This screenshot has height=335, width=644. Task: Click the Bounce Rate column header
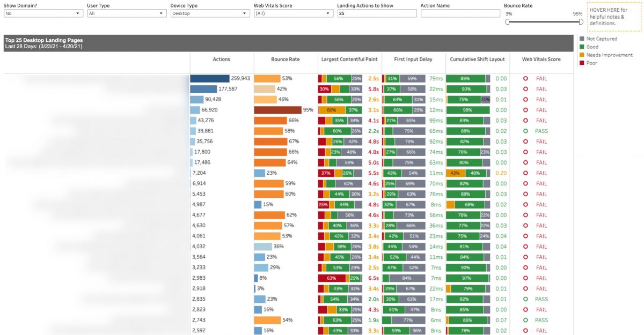284,59
